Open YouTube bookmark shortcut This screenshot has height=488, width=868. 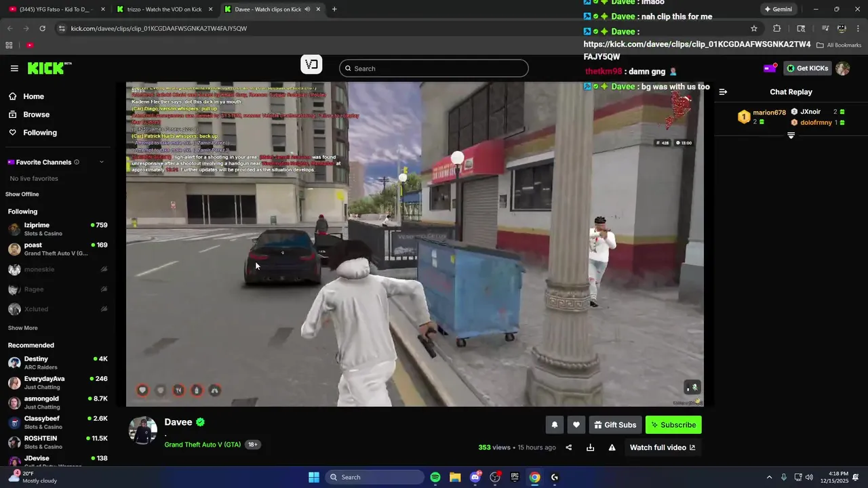coord(30,45)
